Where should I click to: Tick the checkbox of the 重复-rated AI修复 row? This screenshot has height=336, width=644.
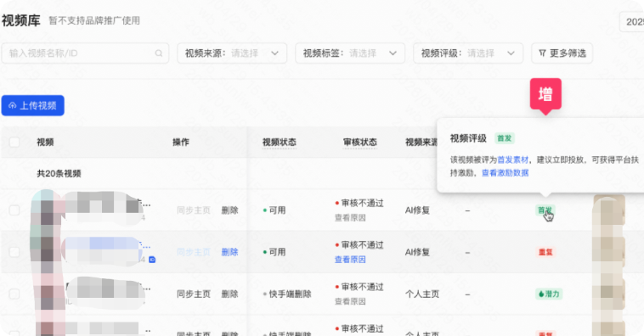tap(14, 252)
